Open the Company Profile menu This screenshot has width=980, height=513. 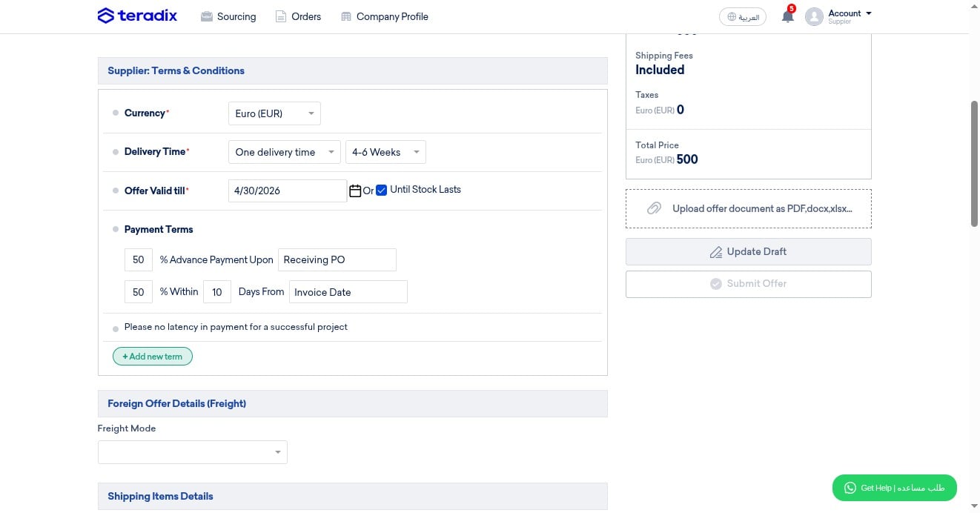(x=384, y=16)
